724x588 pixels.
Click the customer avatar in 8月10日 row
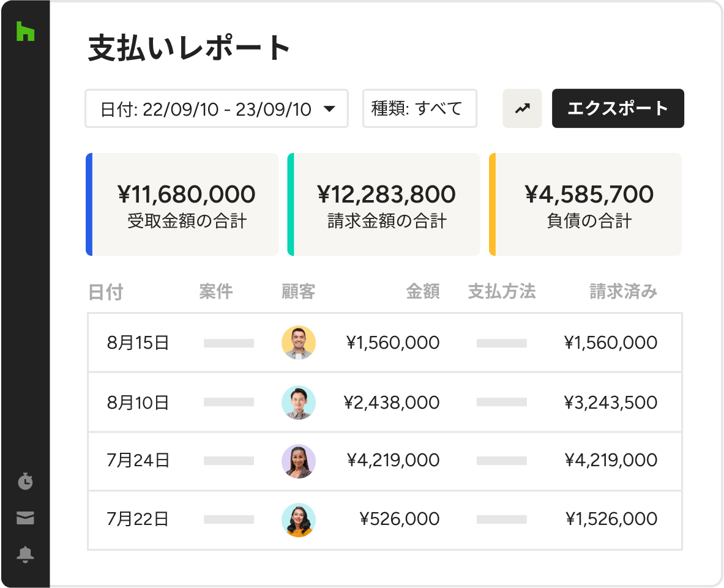299,403
